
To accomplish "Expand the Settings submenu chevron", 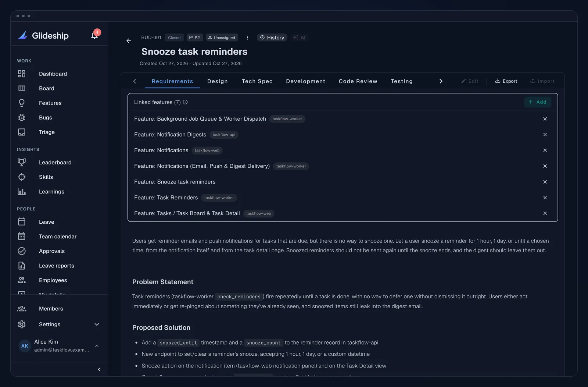I will [97, 324].
